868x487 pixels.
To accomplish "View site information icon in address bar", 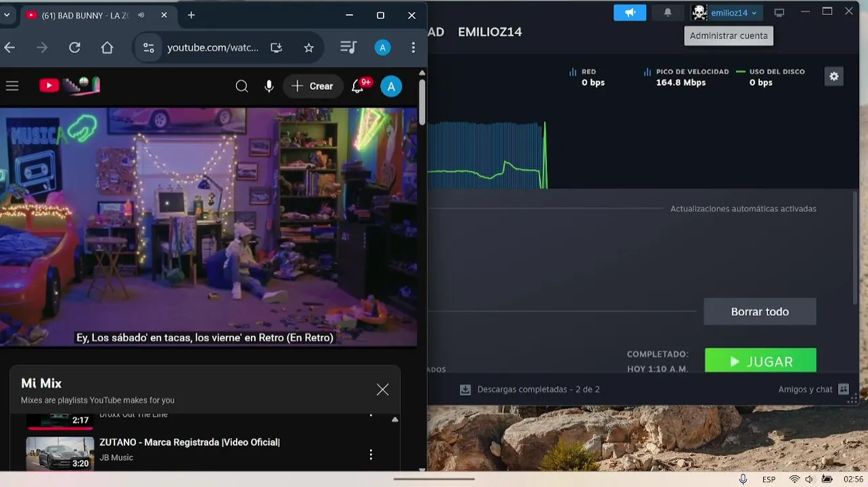I will tap(149, 47).
